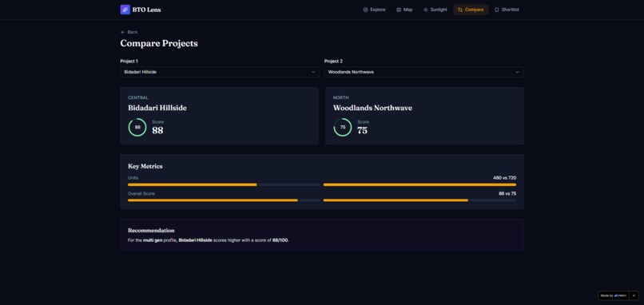Open the Sunlight page
The width and height of the screenshot is (644, 305).
tap(435, 10)
